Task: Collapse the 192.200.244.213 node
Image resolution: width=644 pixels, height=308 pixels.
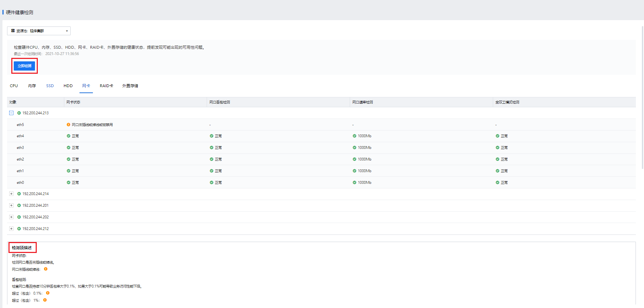Action: coord(11,113)
